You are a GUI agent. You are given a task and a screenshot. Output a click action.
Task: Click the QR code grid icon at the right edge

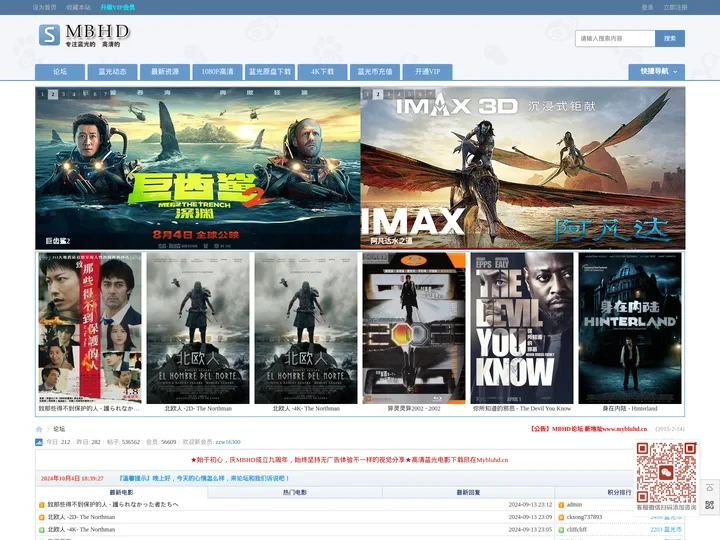click(x=709, y=505)
